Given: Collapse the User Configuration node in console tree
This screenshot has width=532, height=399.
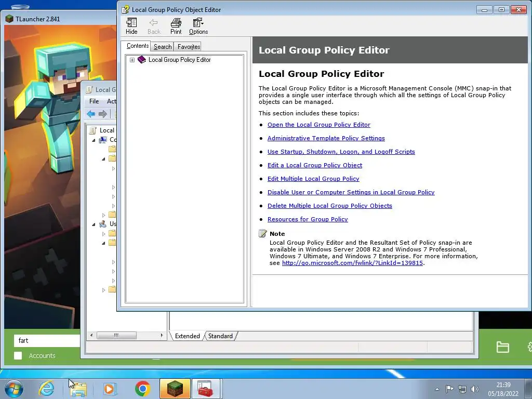Looking at the screenshot, I should coord(94,224).
